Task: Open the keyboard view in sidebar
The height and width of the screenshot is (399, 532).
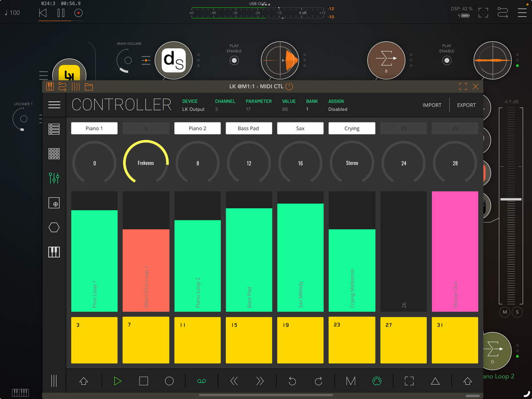Action: (54, 252)
